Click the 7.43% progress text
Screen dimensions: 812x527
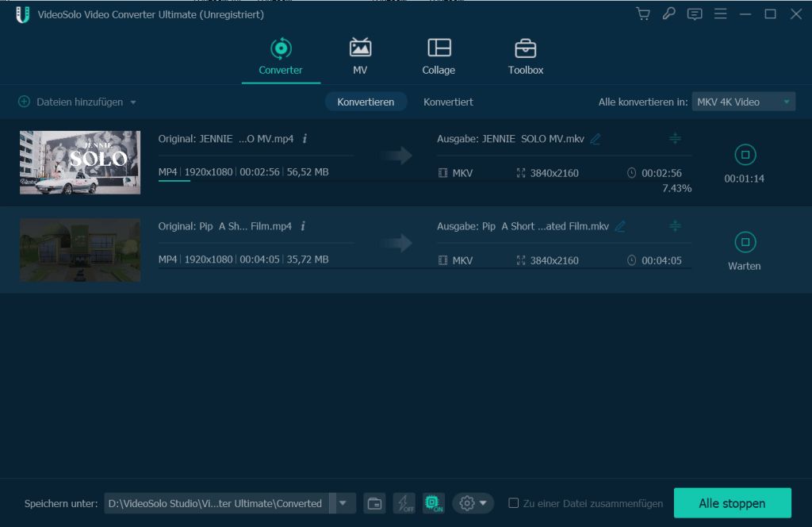tap(677, 188)
